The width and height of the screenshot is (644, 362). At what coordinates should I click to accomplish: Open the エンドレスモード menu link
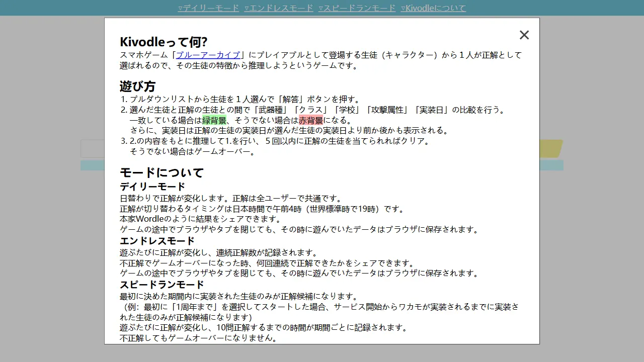coord(279,8)
